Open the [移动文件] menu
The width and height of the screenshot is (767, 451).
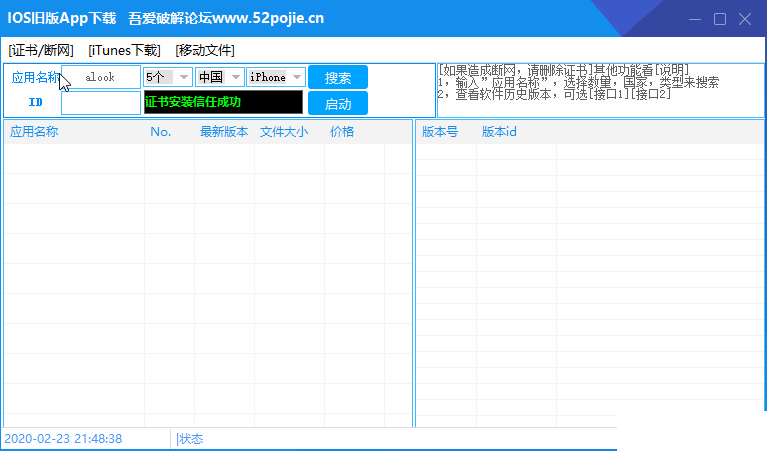click(x=205, y=50)
